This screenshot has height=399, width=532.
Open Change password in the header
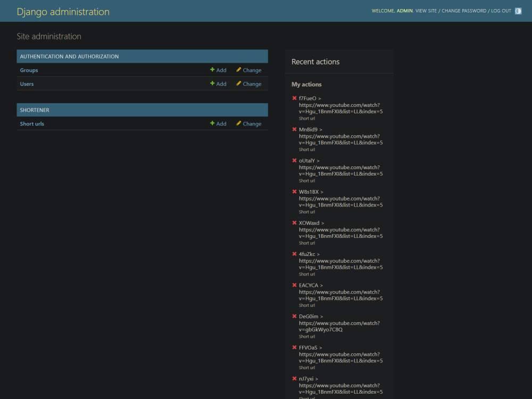[x=464, y=11]
